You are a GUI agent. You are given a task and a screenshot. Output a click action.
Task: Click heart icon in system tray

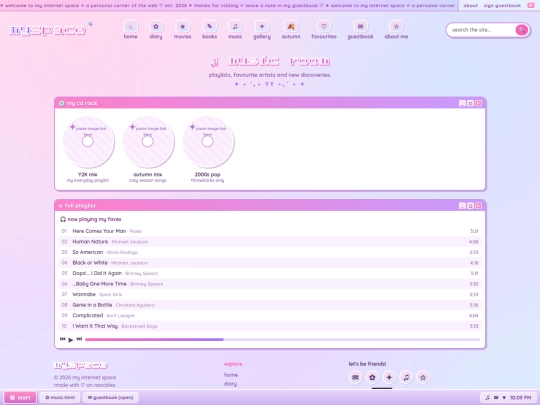tap(504, 398)
